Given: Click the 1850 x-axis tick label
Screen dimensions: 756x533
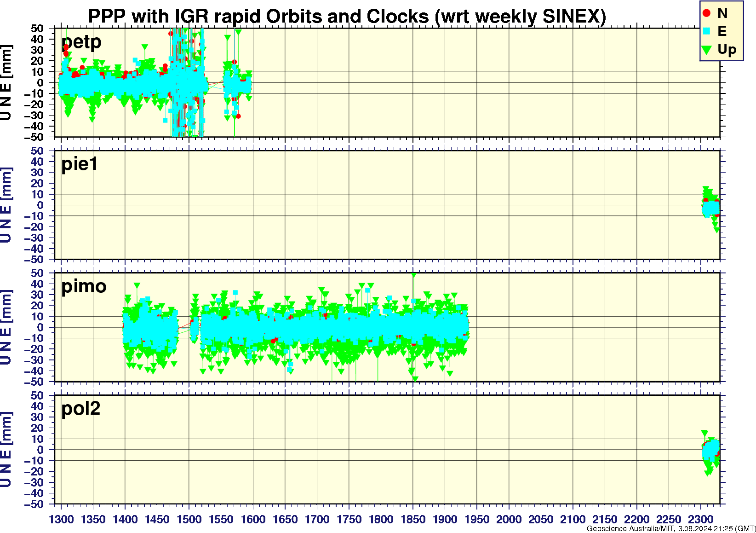Looking at the screenshot, I should (x=413, y=519).
